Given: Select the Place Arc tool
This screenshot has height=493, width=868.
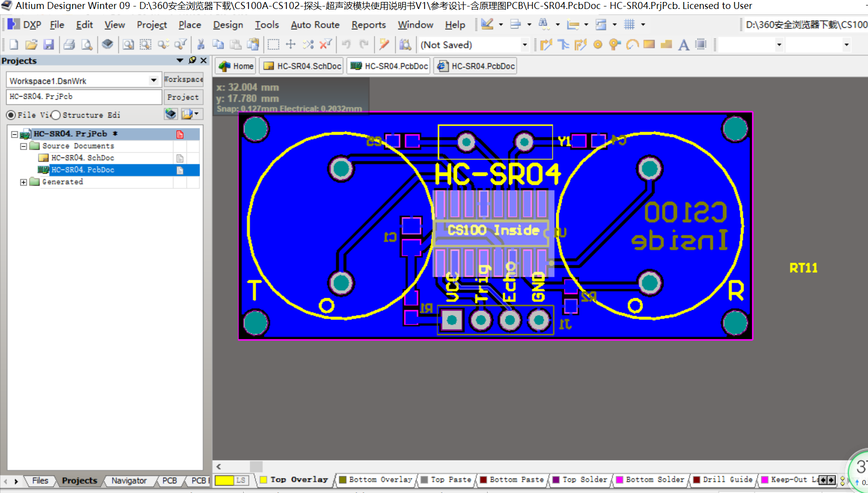Looking at the screenshot, I should (632, 45).
